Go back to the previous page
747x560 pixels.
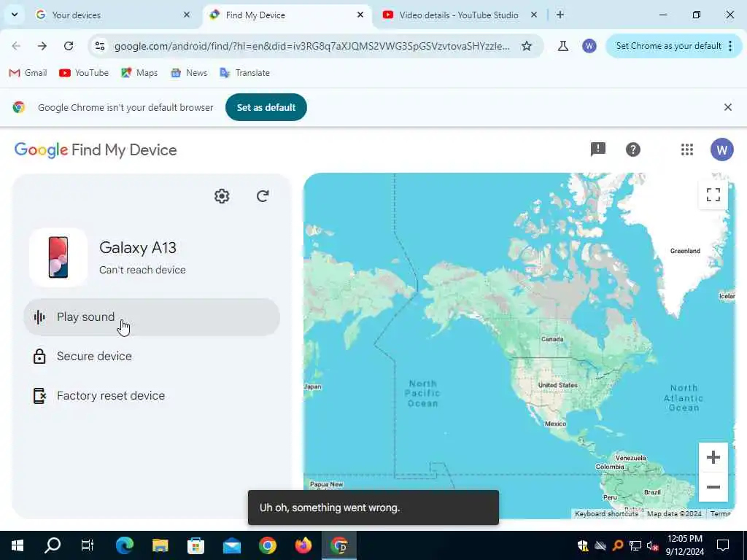point(16,46)
